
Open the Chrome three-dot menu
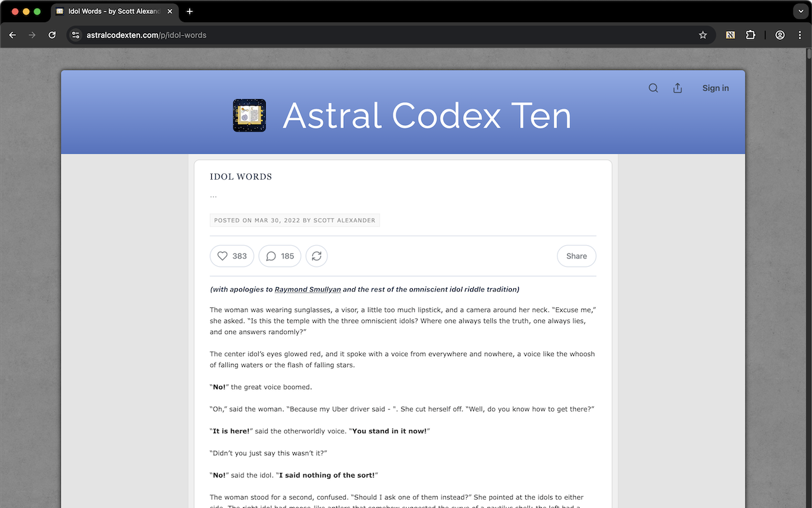coord(800,35)
